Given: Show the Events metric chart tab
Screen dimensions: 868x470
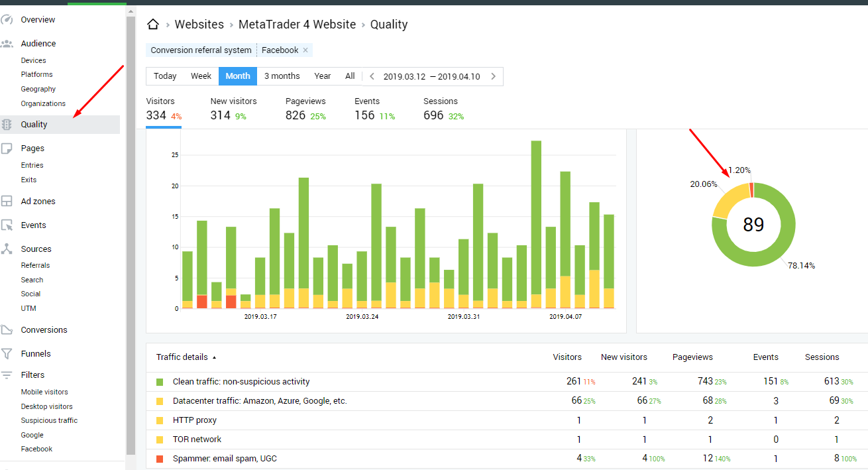Looking at the screenshot, I should coord(374,109).
